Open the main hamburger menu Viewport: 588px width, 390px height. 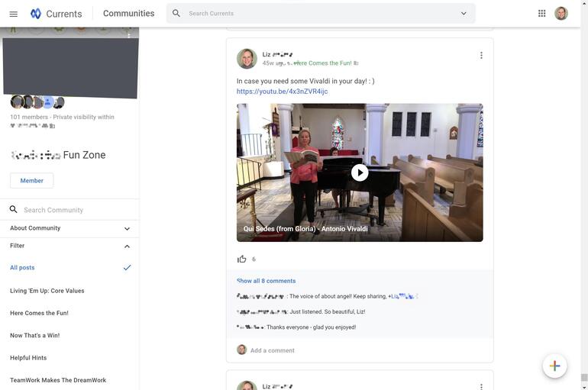click(x=14, y=14)
